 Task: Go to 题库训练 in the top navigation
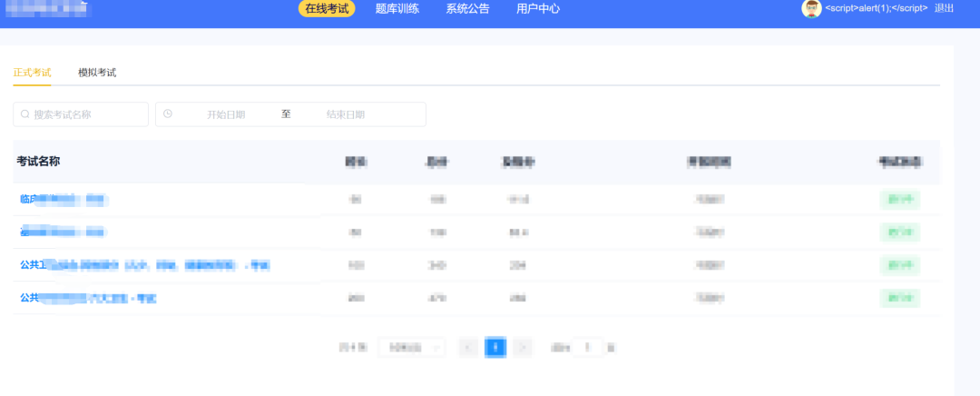(397, 9)
